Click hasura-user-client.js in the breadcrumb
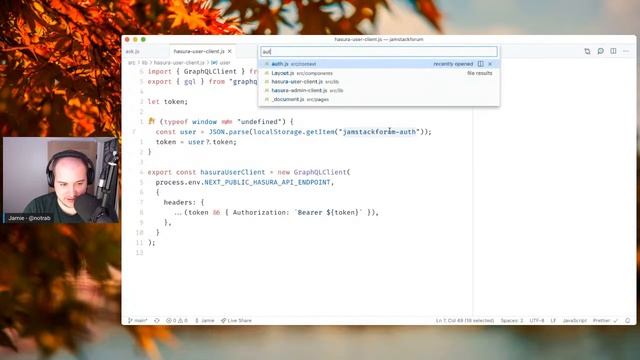 tap(179, 62)
